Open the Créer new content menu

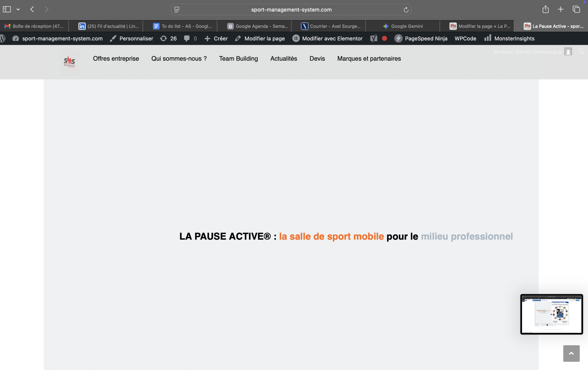(x=216, y=38)
